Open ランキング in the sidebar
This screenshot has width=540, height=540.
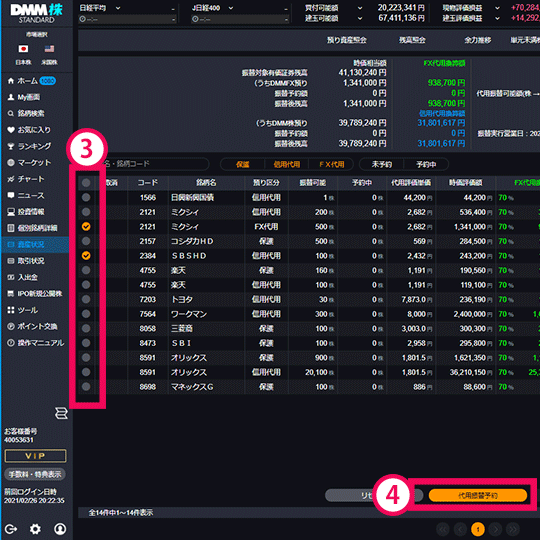(x=29, y=146)
